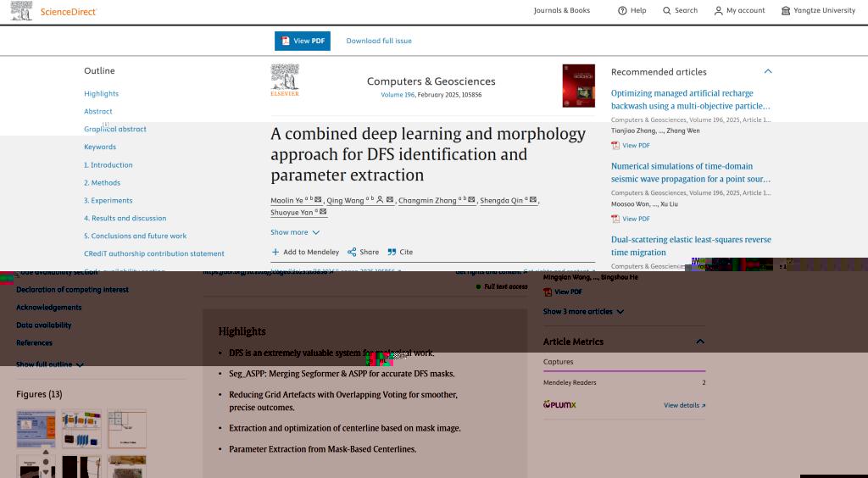This screenshot has width=868, height=478.
Task: Click Download full issue link
Action: (x=379, y=41)
